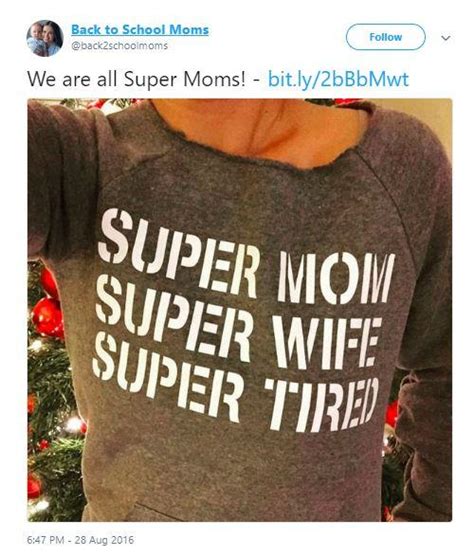Open the tweet timestamp 6:47 PM
The image size is (474, 556).
tap(46, 540)
